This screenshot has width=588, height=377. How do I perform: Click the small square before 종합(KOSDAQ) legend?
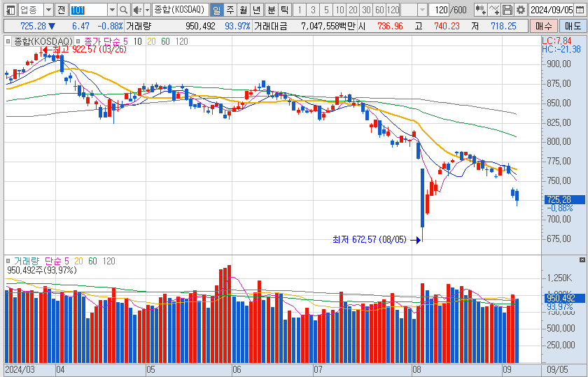[x=8, y=41]
